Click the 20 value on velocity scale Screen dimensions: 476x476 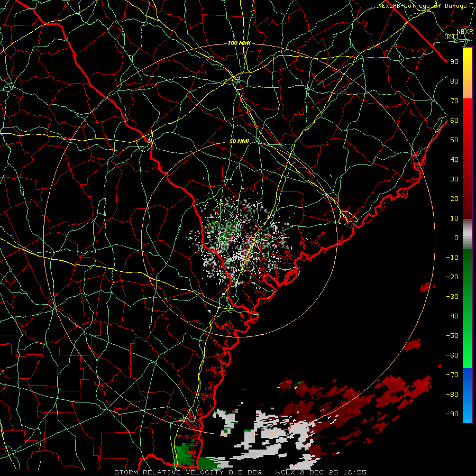(454, 199)
